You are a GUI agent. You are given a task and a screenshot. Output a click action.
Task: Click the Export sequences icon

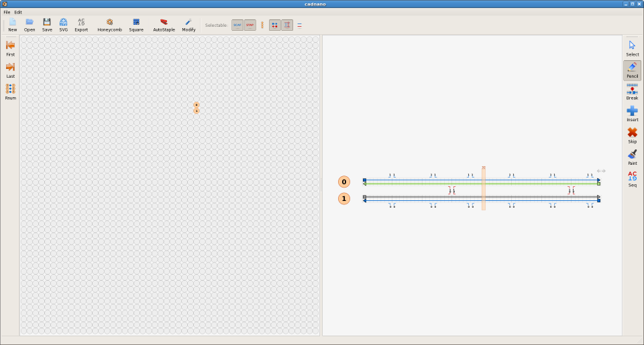(81, 25)
